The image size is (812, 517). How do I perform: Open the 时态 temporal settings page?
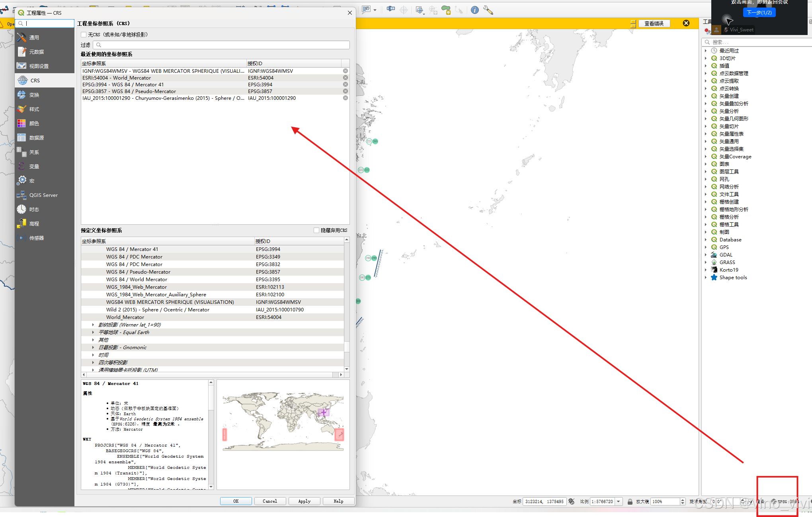click(34, 209)
